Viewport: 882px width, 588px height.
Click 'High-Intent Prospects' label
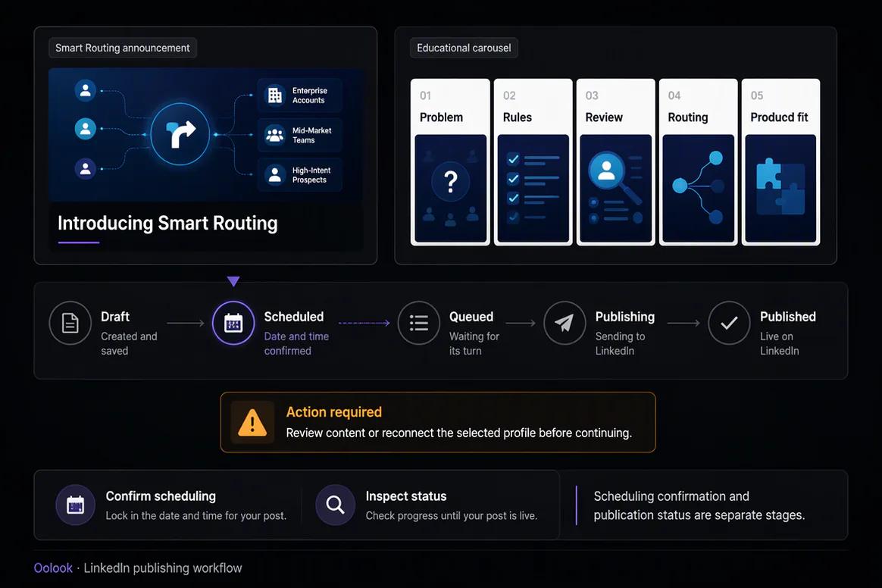pos(311,175)
